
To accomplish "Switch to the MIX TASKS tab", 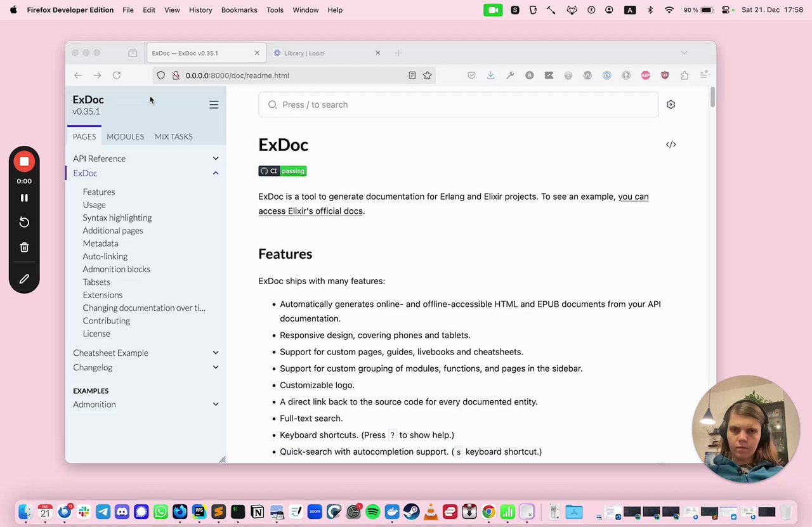I will click(x=173, y=136).
